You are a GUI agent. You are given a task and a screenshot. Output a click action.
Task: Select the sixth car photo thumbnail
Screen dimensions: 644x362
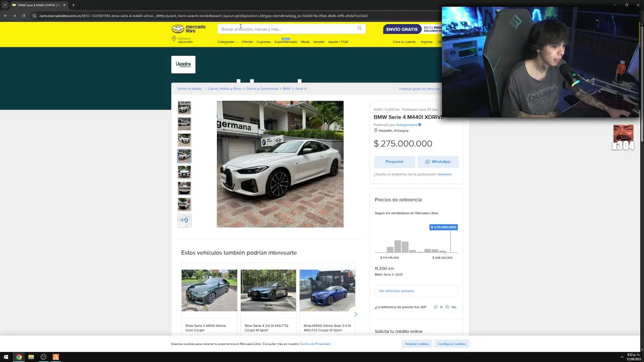point(184,188)
